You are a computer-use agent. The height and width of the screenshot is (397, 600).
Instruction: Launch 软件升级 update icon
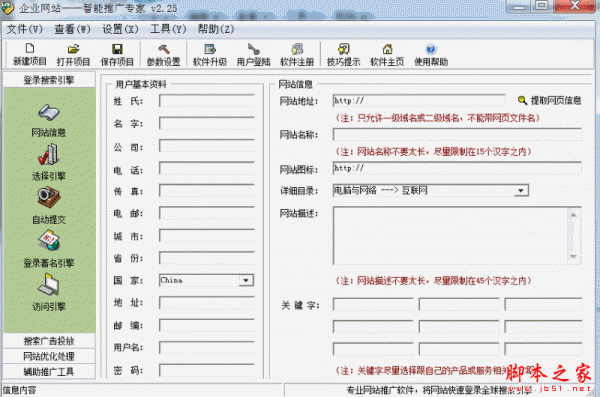(x=210, y=49)
